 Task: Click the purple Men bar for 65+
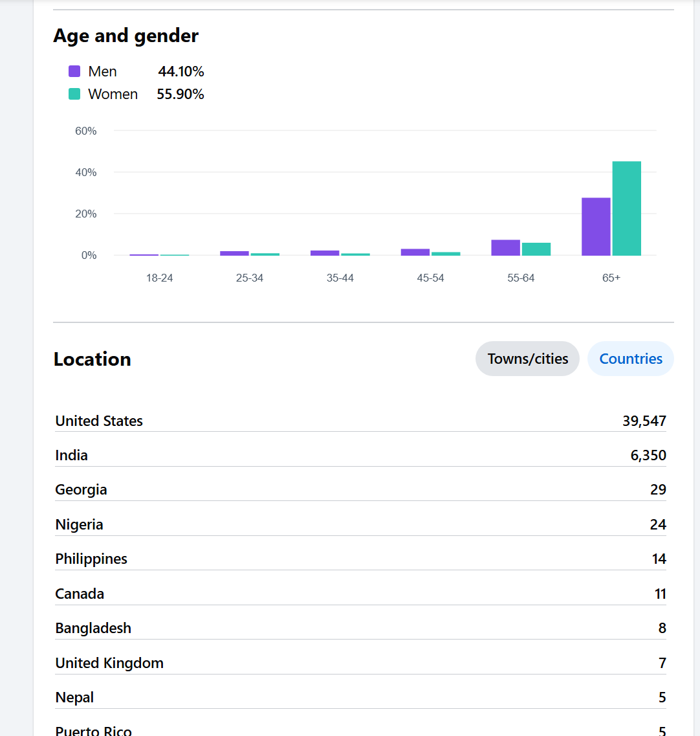(596, 227)
